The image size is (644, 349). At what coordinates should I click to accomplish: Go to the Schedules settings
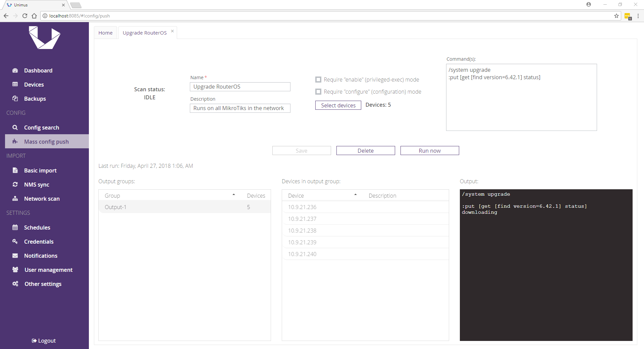point(37,228)
